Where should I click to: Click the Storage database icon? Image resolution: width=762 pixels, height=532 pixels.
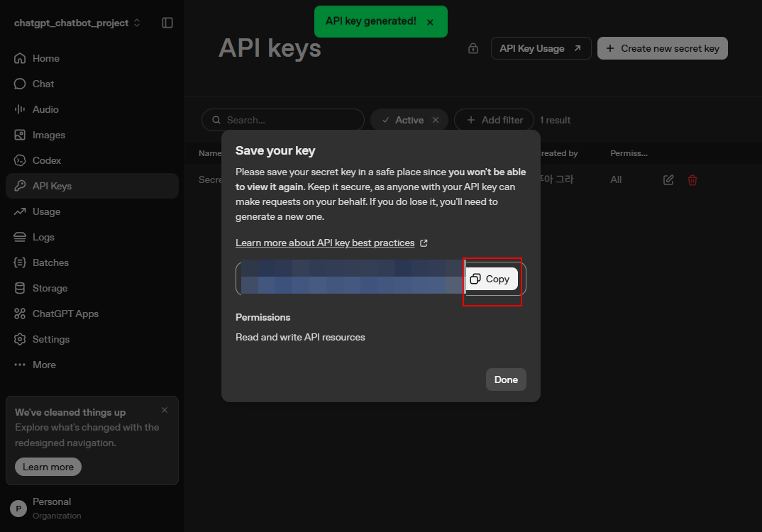20,288
